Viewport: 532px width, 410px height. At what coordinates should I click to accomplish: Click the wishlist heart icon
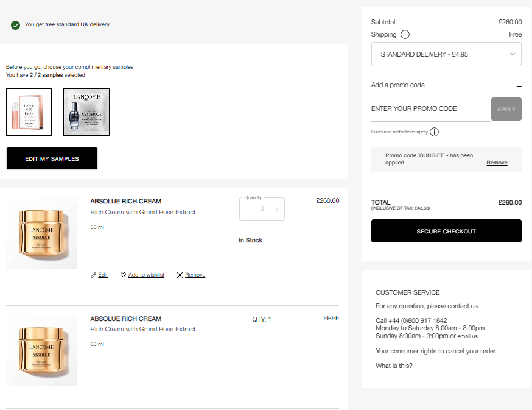click(124, 275)
